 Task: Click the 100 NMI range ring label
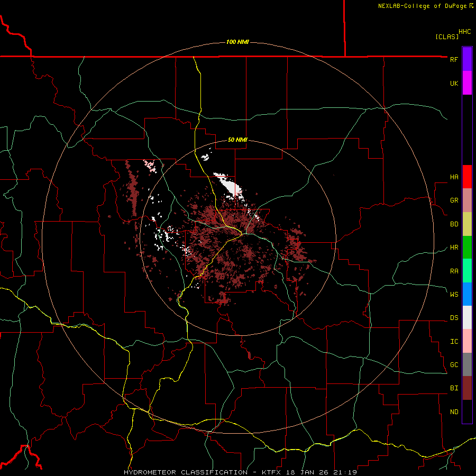coord(237,42)
